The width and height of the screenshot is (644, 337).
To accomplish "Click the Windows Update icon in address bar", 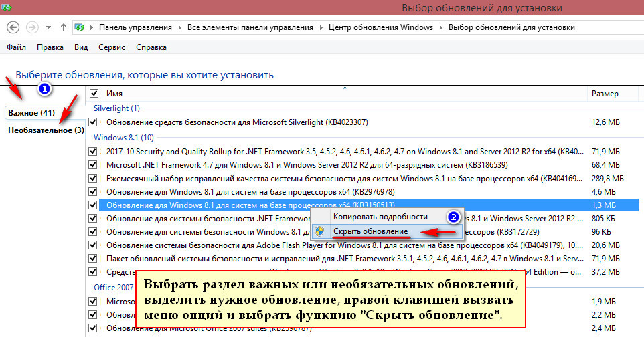I will click(x=80, y=27).
